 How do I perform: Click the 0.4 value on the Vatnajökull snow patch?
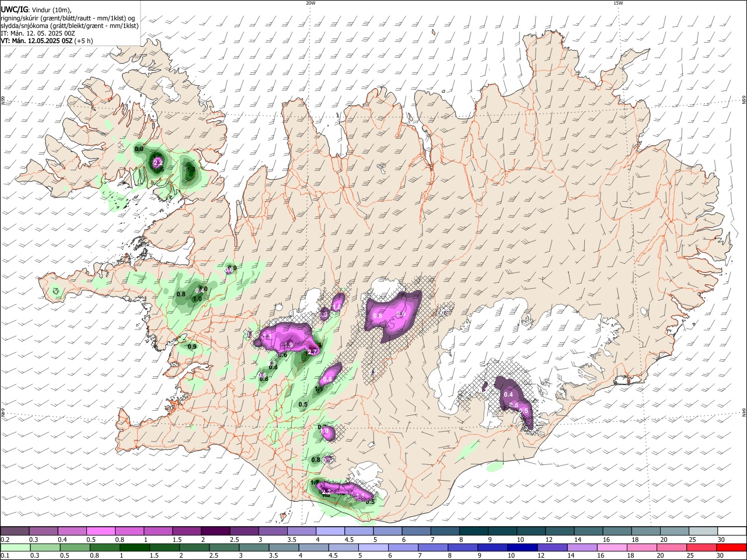(x=508, y=394)
